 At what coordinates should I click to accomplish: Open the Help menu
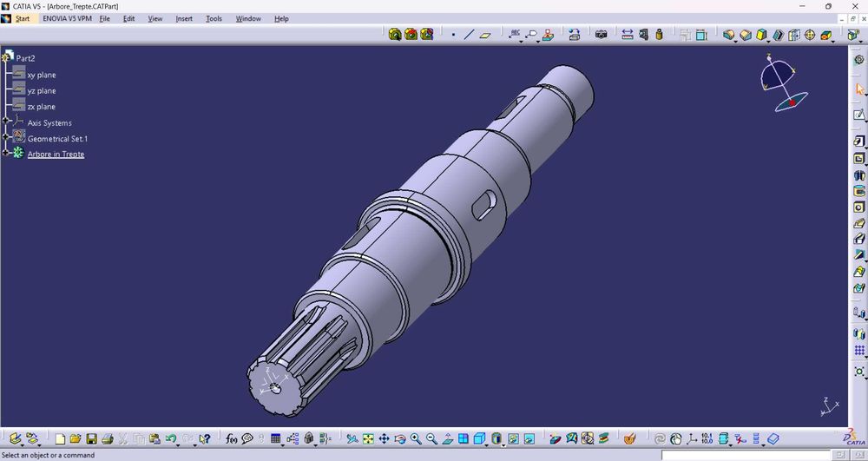[281, 19]
